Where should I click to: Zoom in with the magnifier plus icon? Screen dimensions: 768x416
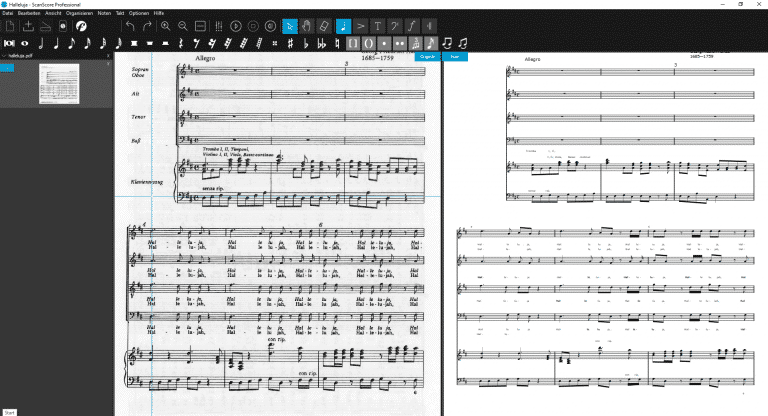pyautogui.click(x=166, y=26)
